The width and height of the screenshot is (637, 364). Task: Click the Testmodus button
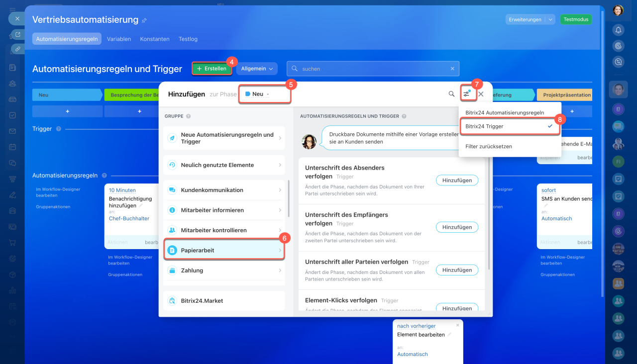click(x=576, y=19)
